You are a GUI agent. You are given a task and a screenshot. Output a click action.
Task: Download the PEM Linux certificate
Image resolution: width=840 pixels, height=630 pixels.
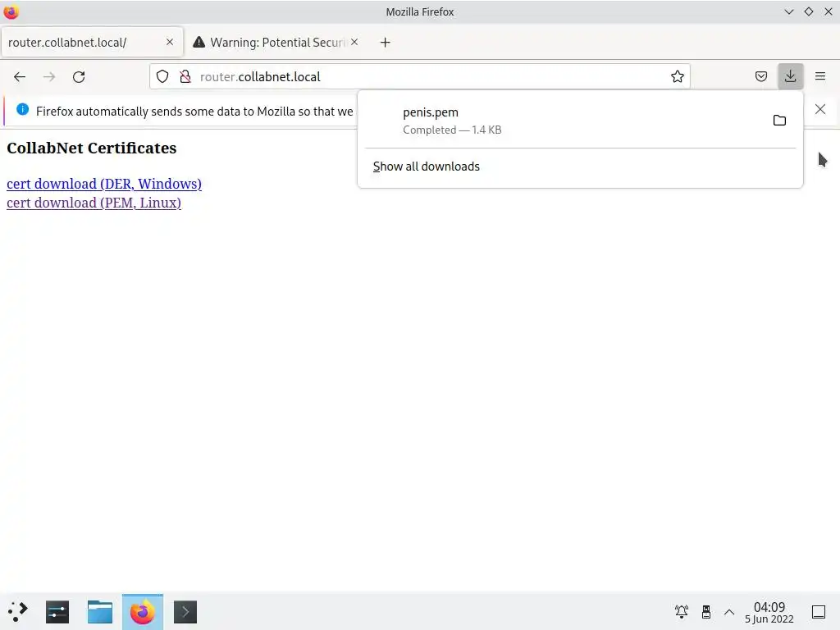94,203
